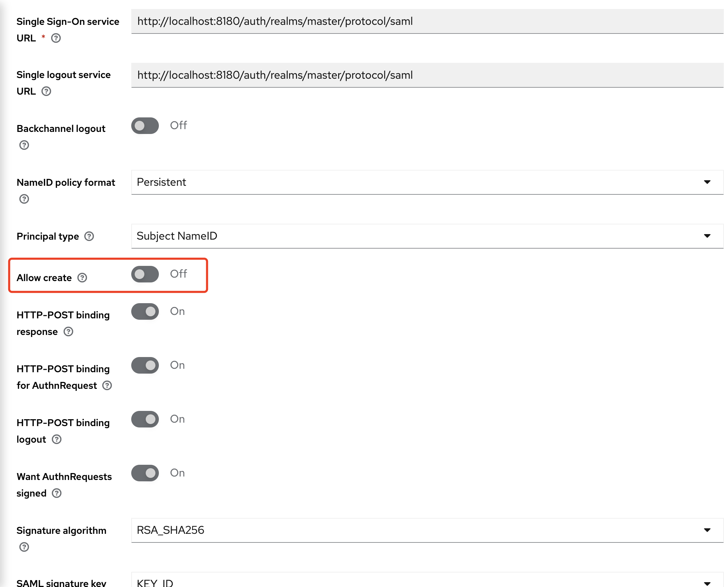Open help for HTTP-POST binding response
Viewport: 728px width, 587px height.
68,332
